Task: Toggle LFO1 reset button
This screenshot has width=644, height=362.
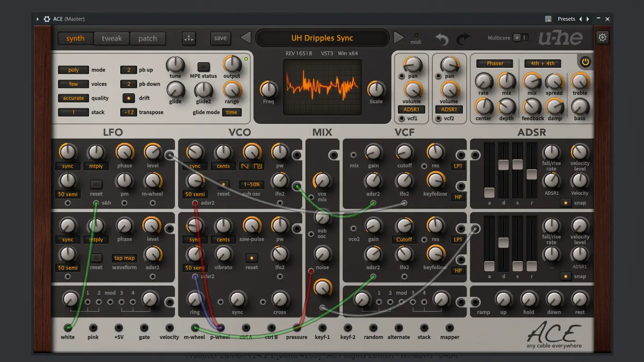Action: [x=96, y=184]
